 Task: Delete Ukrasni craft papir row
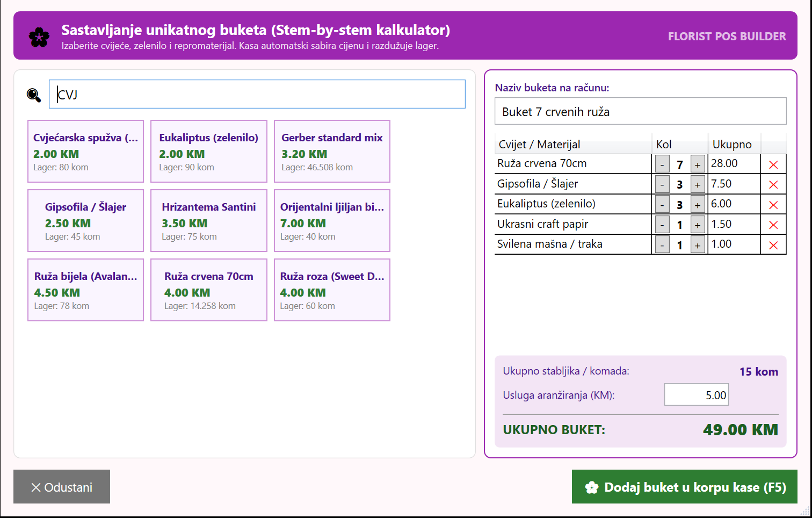point(773,225)
